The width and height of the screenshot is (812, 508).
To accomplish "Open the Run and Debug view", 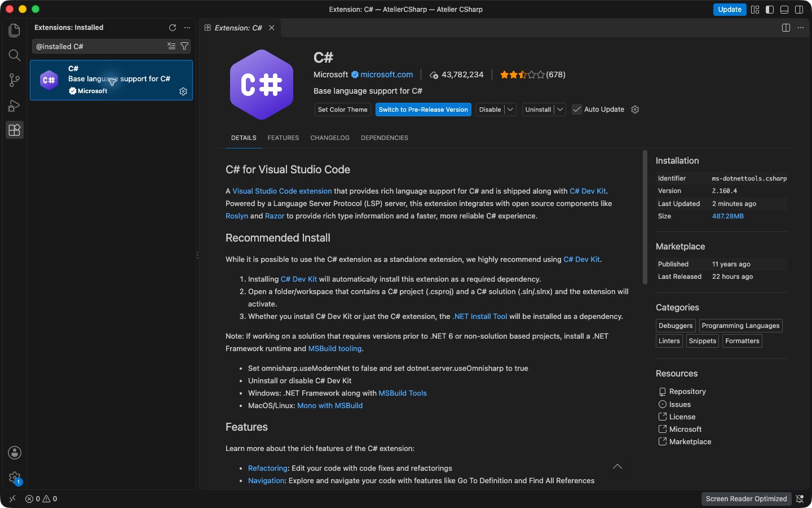I will coord(15,106).
